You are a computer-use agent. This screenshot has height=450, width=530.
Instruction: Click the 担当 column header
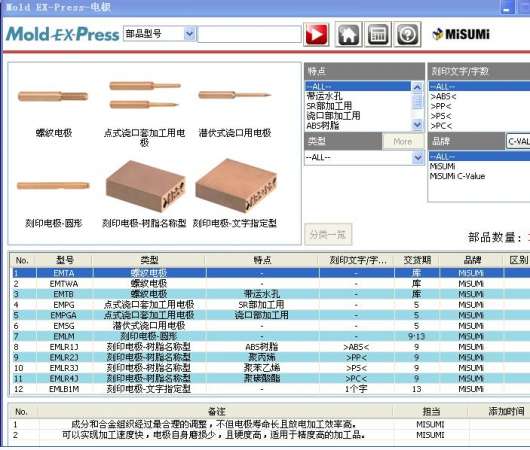(x=431, y=411)
